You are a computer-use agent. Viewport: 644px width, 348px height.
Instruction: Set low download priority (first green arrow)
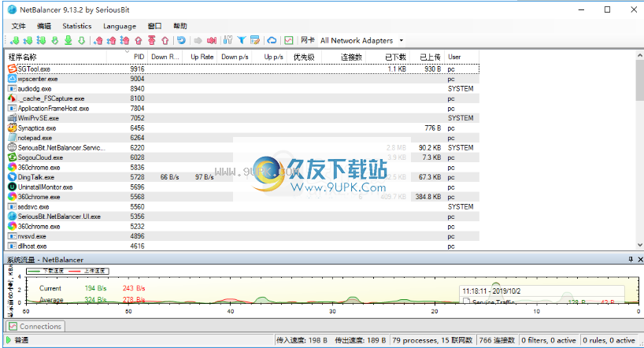(x=15, y=40)
